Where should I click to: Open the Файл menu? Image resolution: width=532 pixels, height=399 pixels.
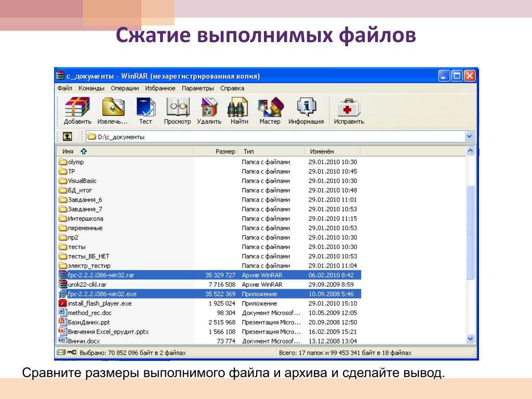[x=65, y=88]
